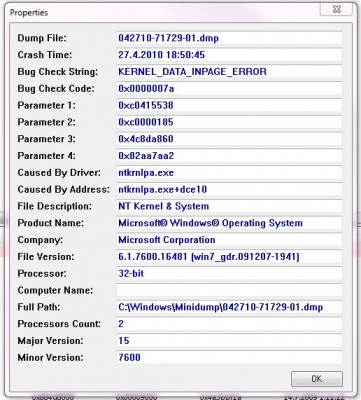Select the Company field showing Microsoft Corporation
This screenshot has width=361, height=400.
[229, 240]
